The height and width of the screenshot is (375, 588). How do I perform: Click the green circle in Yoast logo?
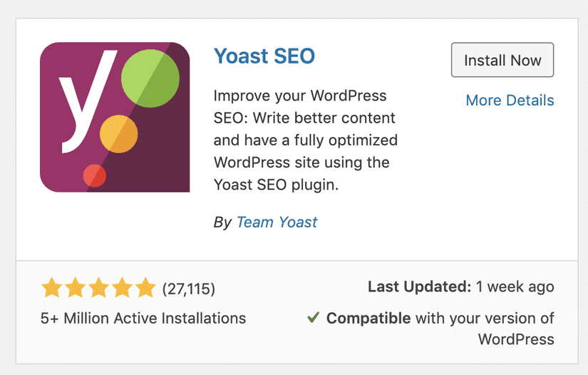pos(150,76)
